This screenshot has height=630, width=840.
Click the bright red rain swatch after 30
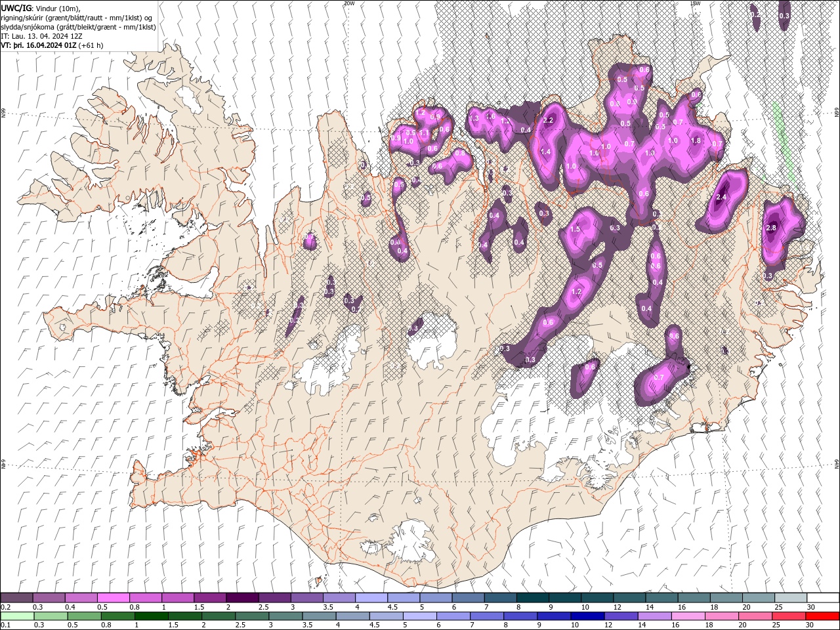[x=822, y=616]
